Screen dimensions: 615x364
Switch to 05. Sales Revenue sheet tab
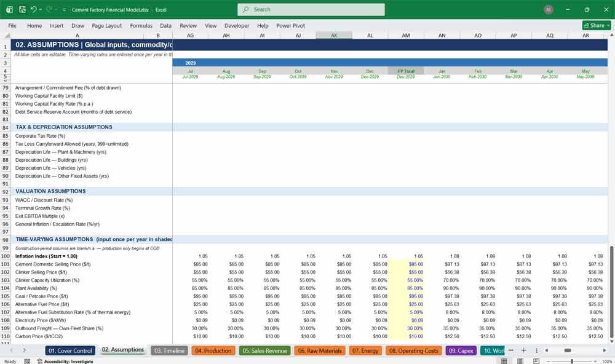264,350
